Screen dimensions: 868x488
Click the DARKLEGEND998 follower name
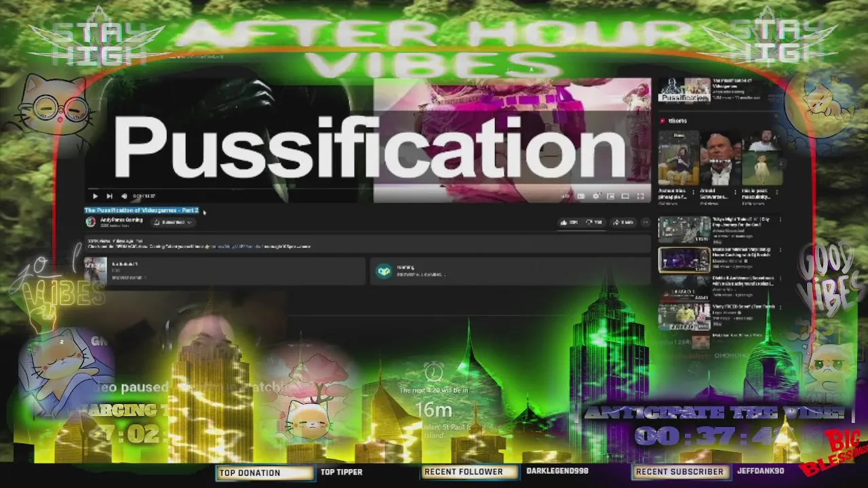click(557, 471)
